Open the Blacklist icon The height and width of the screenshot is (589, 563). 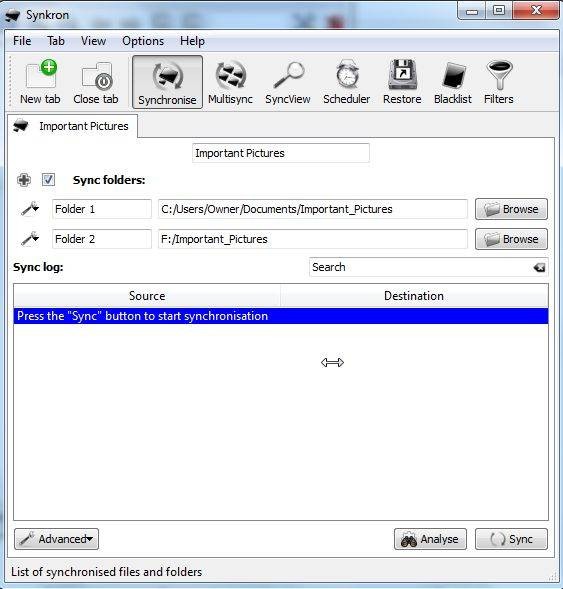tap(453, 82)
